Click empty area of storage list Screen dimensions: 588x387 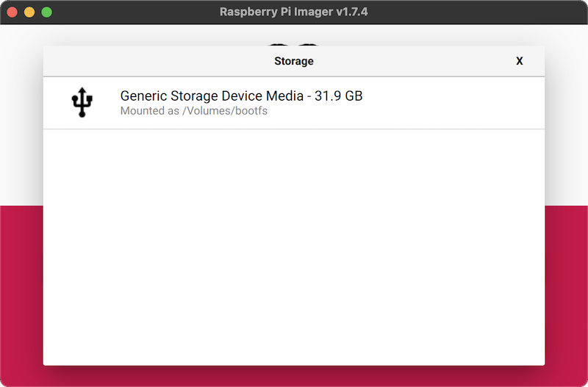point(294,242)
